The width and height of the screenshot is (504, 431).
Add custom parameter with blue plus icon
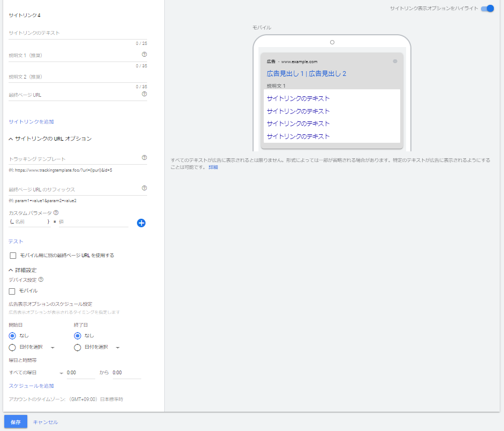click(x=141, y=223)
